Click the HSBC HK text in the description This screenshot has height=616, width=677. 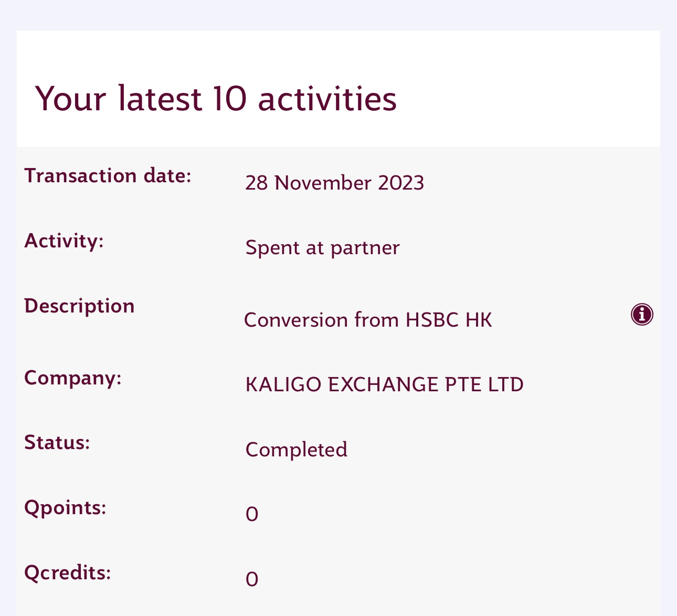[x=449, y=320]
